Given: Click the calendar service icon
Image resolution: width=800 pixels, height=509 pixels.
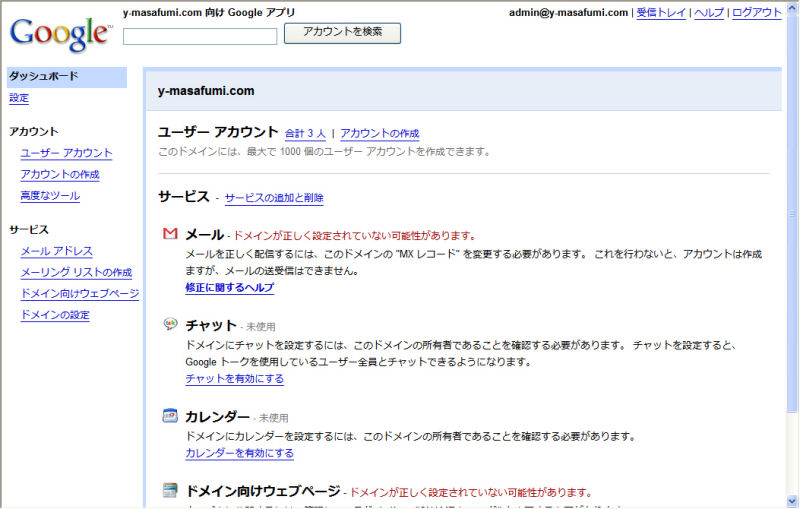Looking at the screenshot, I should coord(170,415).
